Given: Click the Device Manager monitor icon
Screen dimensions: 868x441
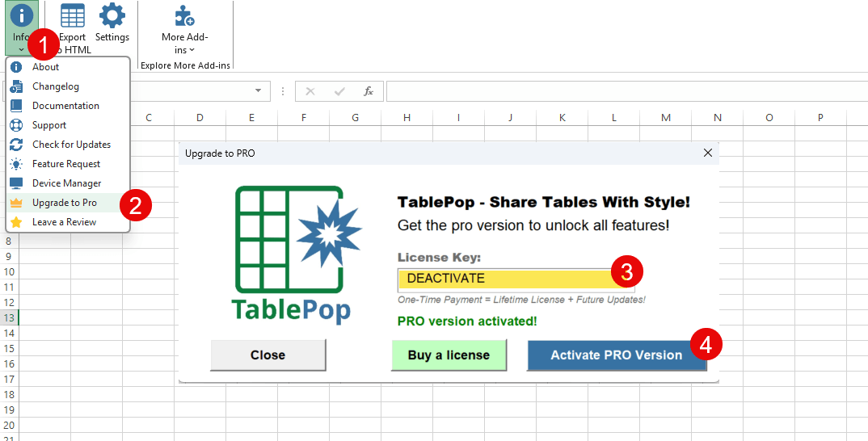Looking at the screenshot, I should coord(16,183).
